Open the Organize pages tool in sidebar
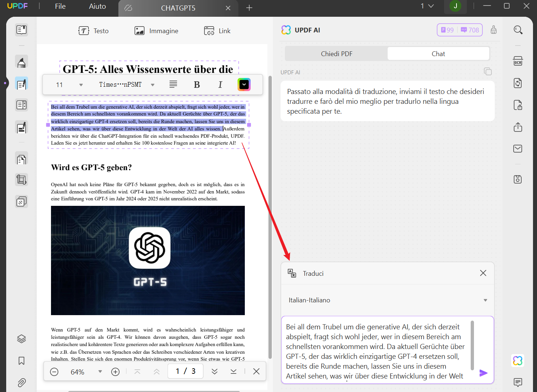 pos(21,105)
